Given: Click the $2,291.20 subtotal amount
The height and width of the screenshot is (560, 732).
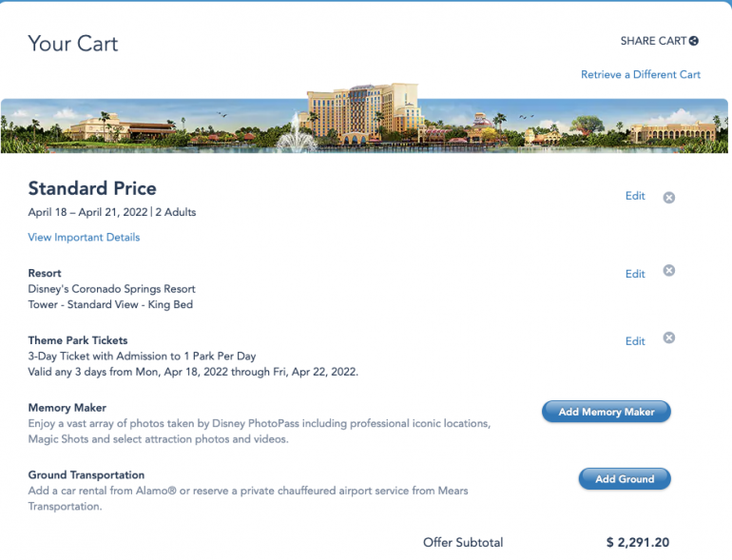Looking at the screenshot, I should [638, 543].
